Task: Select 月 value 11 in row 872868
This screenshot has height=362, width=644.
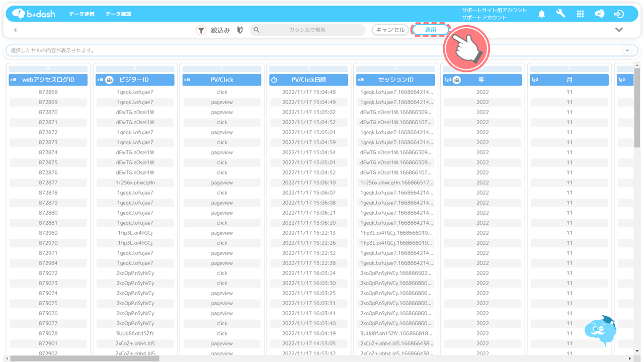Action: pos(570,92)
